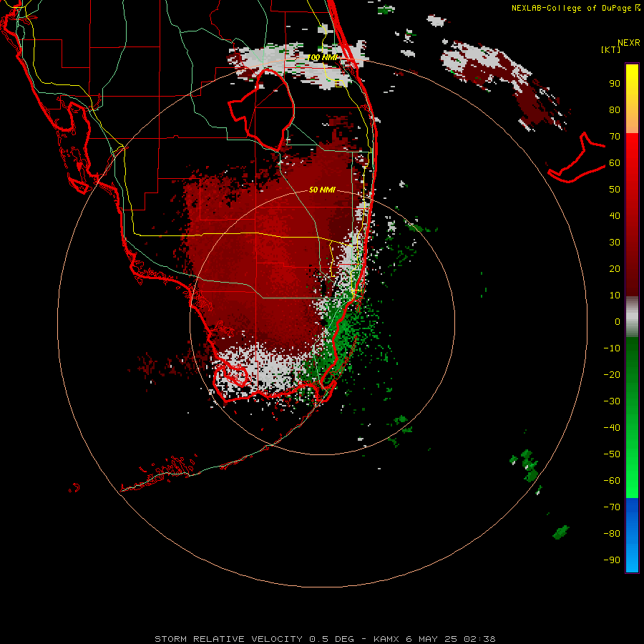This screenshot has width=644, height=644.
Task: Select the -40 value on velocity scale
Action: [612, 428]
